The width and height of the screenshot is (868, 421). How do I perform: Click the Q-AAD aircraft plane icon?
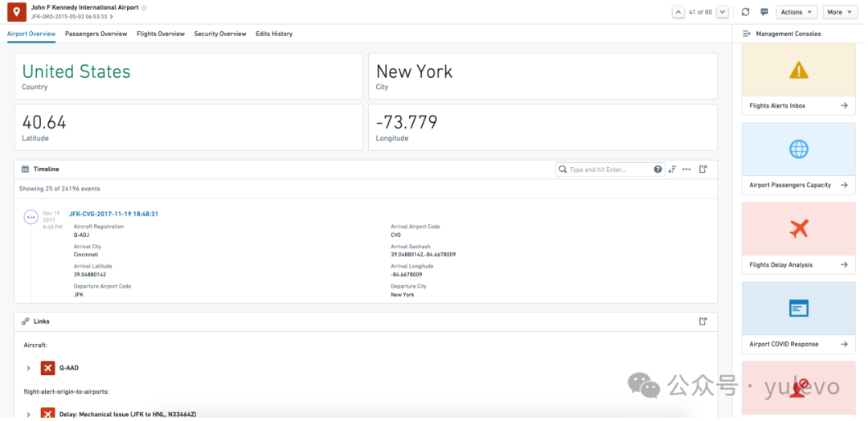point(47,368)
